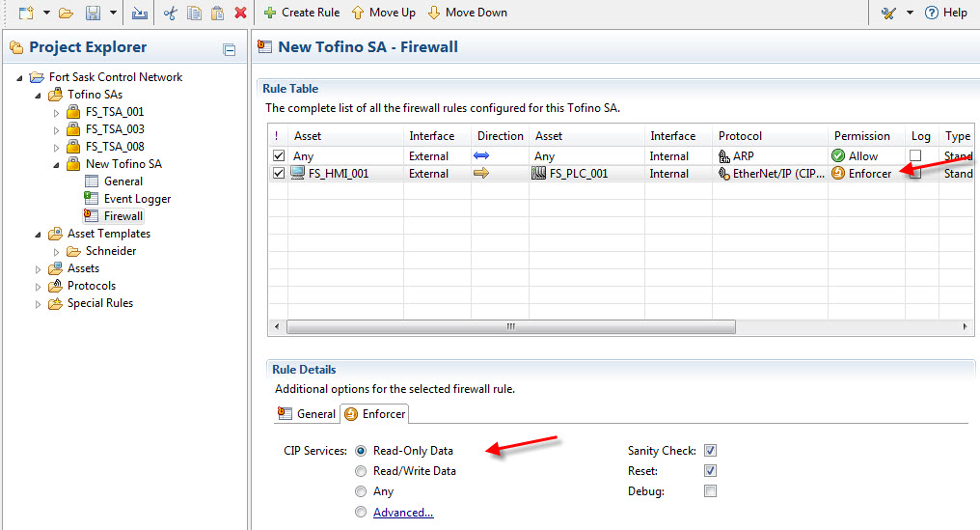
Task: Click the Move Down button
Action: [468, 13]
